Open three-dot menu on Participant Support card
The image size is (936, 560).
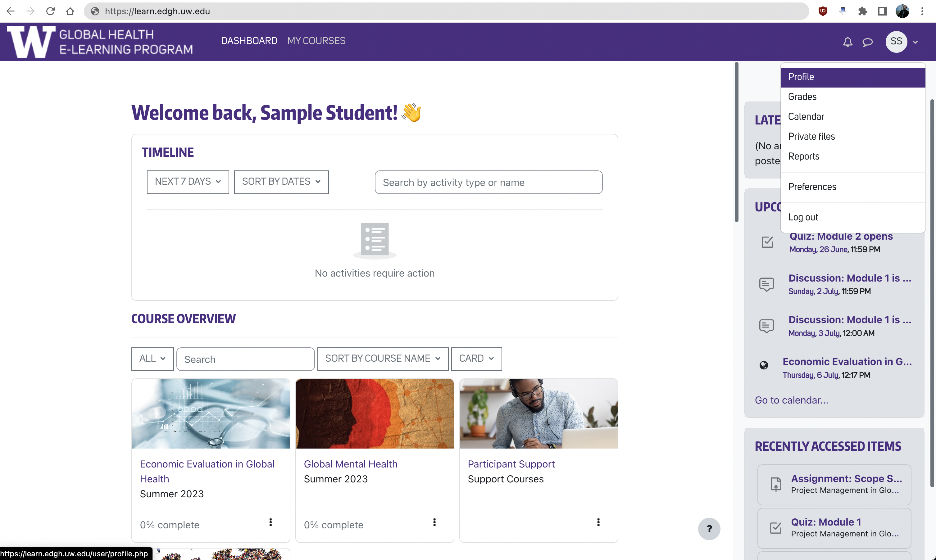598,522
